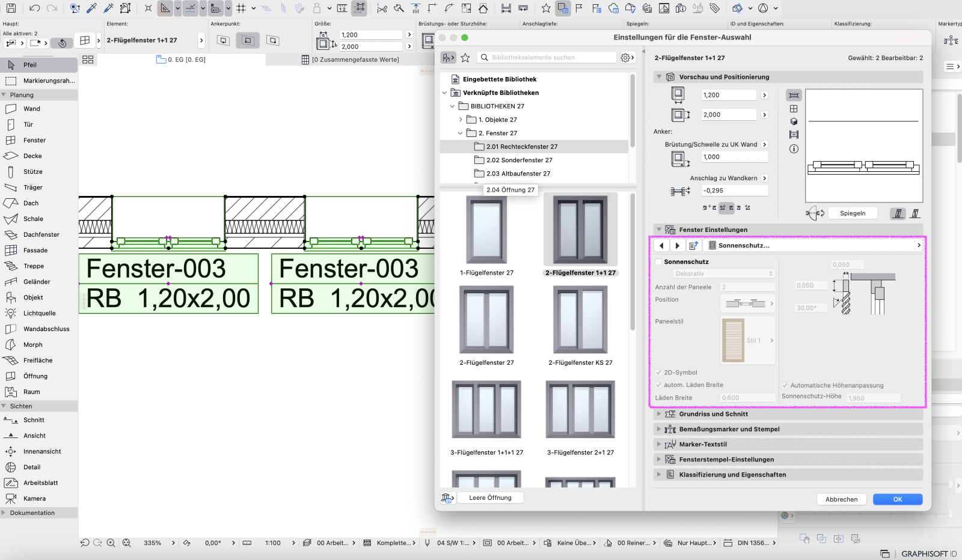The width and height of the screenshot is (962, 560).
Task: Click the library search field
Action: pyautogui.click(x=547, y=58)
